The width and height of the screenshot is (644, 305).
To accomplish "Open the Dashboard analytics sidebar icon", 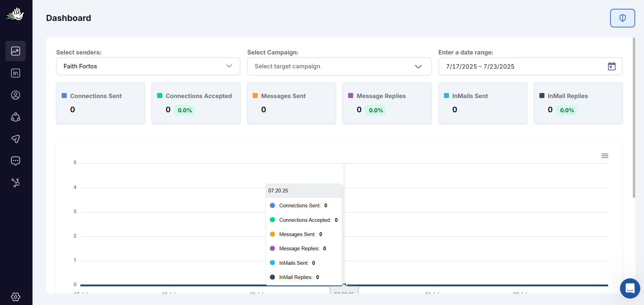I will click(x=16, y=51).
